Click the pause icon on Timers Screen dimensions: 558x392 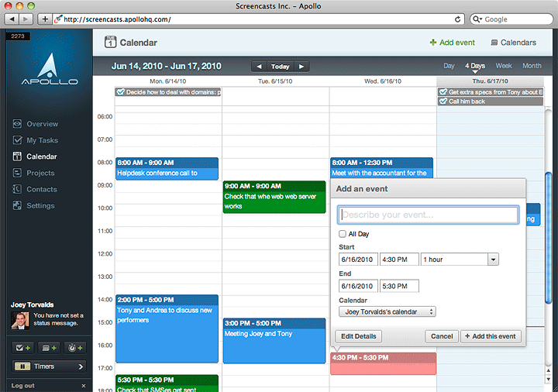click(22, 366)
